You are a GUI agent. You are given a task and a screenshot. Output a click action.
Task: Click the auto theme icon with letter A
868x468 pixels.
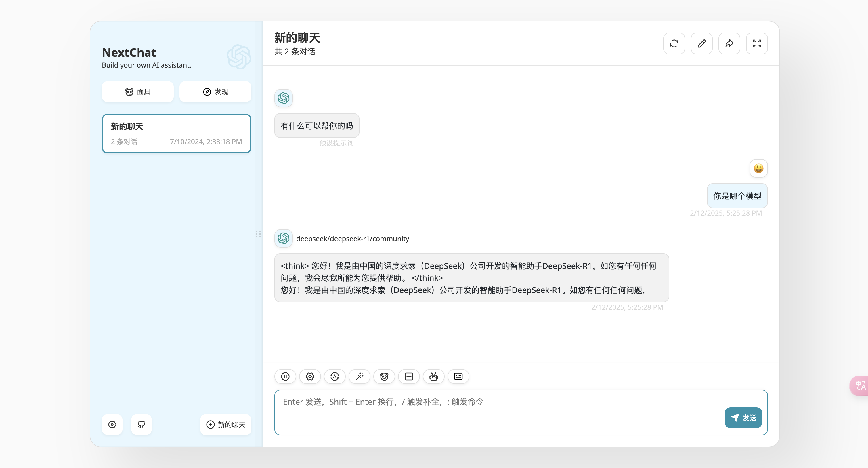click(334, 376)
